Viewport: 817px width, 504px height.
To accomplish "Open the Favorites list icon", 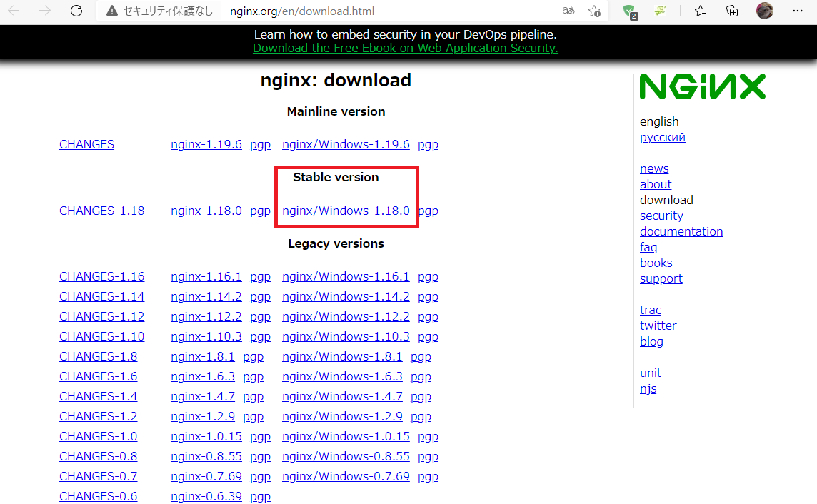I will pyautogui.click(x=701, y=11).
